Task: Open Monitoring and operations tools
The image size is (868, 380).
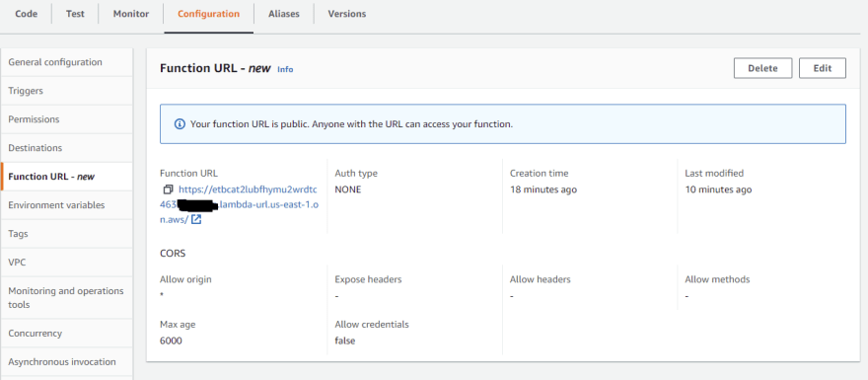Action: point(66,298)
